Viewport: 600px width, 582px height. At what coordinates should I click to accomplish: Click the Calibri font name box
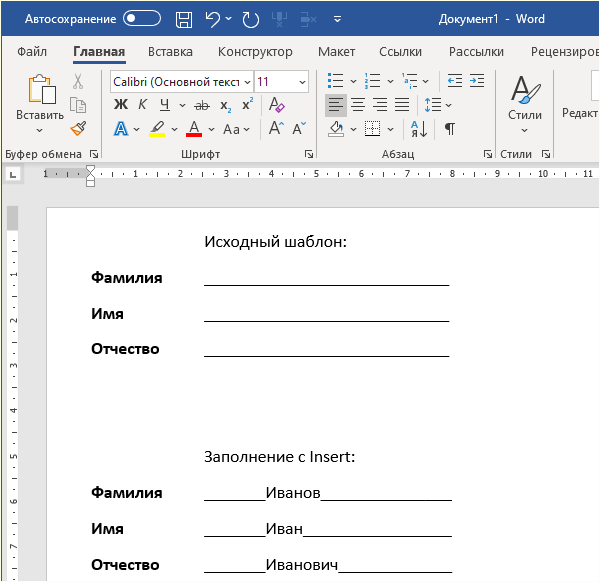[x=177, y=82]
